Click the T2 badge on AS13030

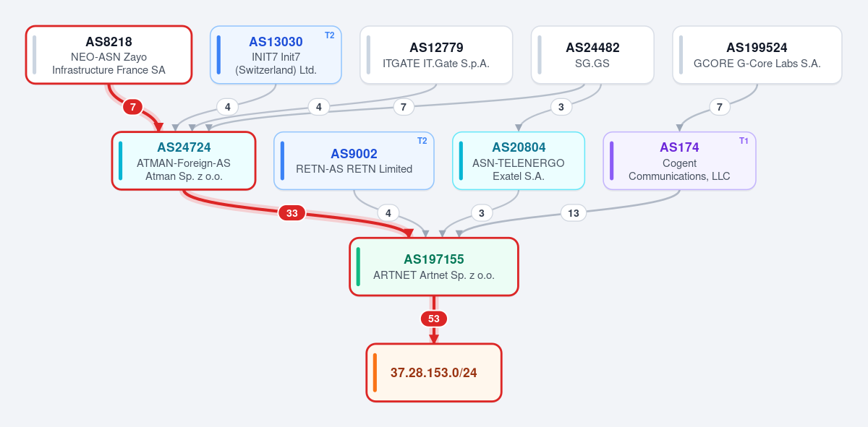click(x=329, y=35)
